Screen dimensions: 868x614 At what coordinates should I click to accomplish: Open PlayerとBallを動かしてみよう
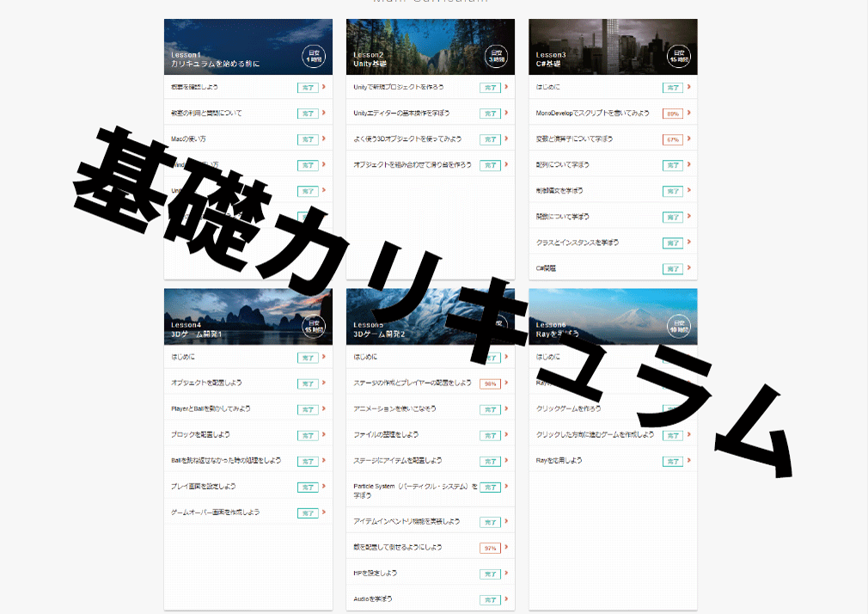(248, 409)
